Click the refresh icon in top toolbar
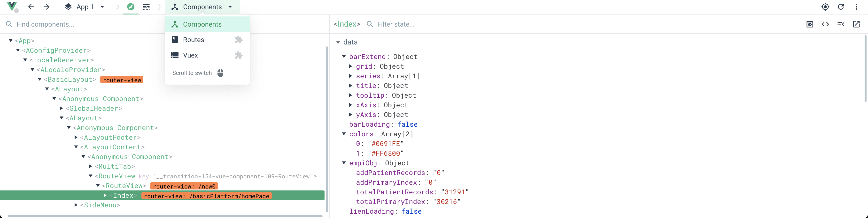The width and height of the screenshot is (868, 218). [x=841, y=7]
